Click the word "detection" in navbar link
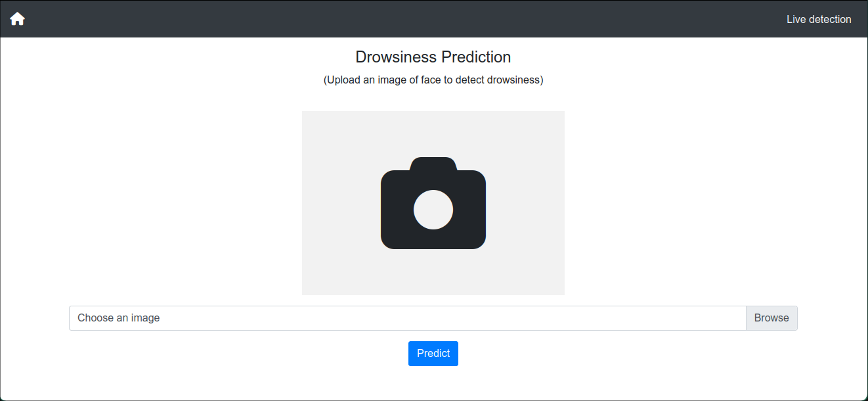Viewport: 868px width, 401px height. (830, 20)
